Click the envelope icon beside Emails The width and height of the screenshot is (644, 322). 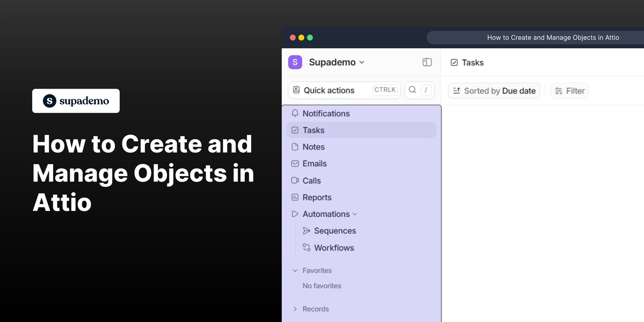295,164
